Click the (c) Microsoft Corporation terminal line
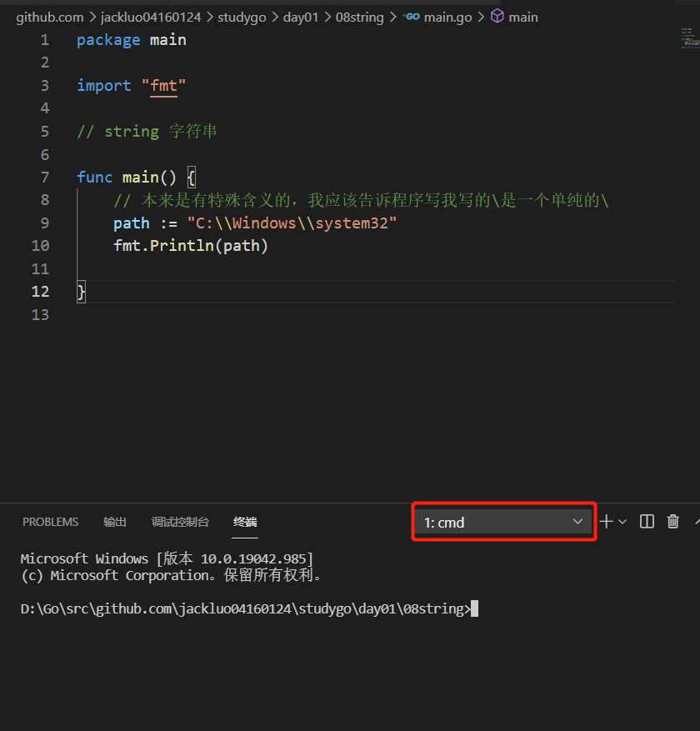The image size is (700, 731). [171, 575]
